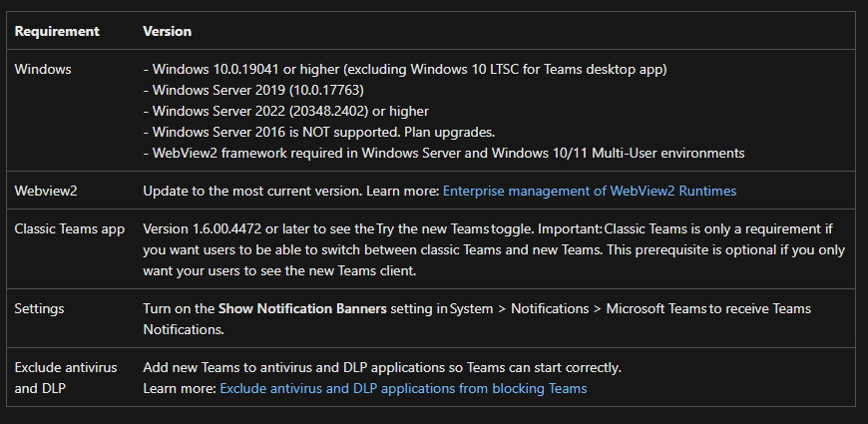The width and height of the screenshot is (868, 424).
Task: Click the Classic Teams app row label
Action: pyautogui.click(x=70, y=228)
